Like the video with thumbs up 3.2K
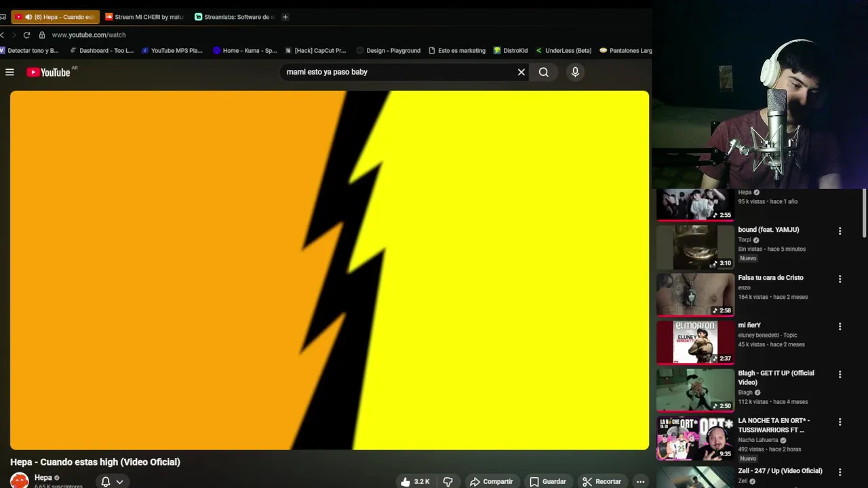Screen dimensions: 868x488 (x=415, y=481)
